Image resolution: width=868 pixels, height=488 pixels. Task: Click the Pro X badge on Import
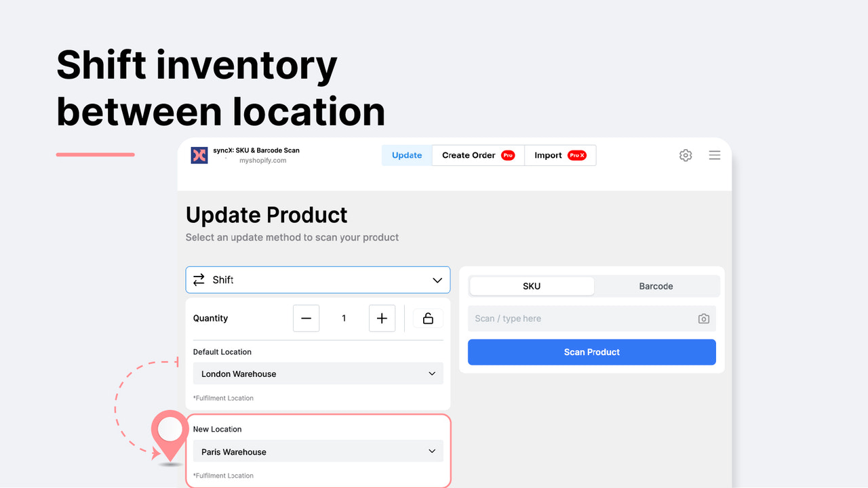pyautogui.click(x=577, y=155)
